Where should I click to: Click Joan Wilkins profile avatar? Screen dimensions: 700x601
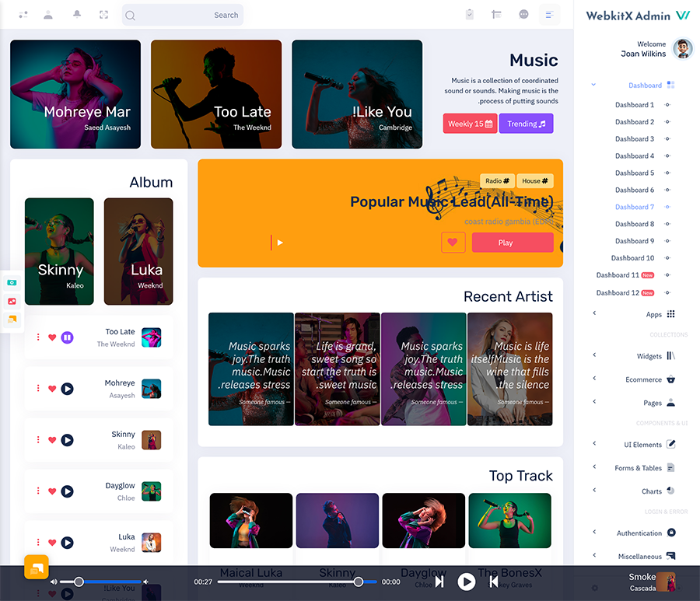tap(683, 48)
